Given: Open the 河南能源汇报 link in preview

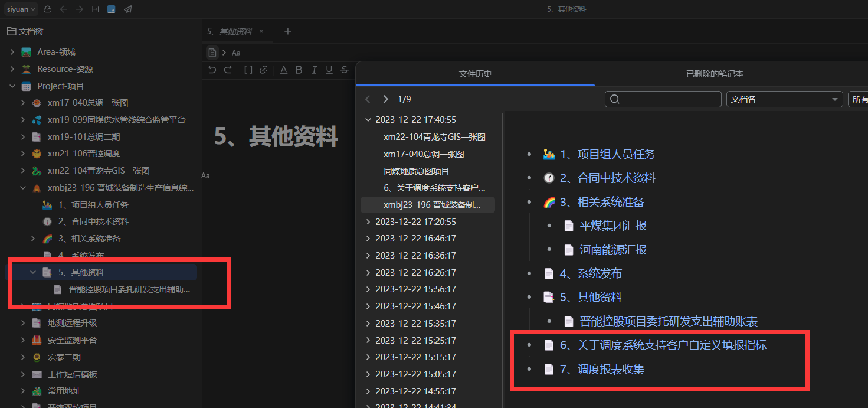Looking at the screenshot, I should click(x=614, y=250).
